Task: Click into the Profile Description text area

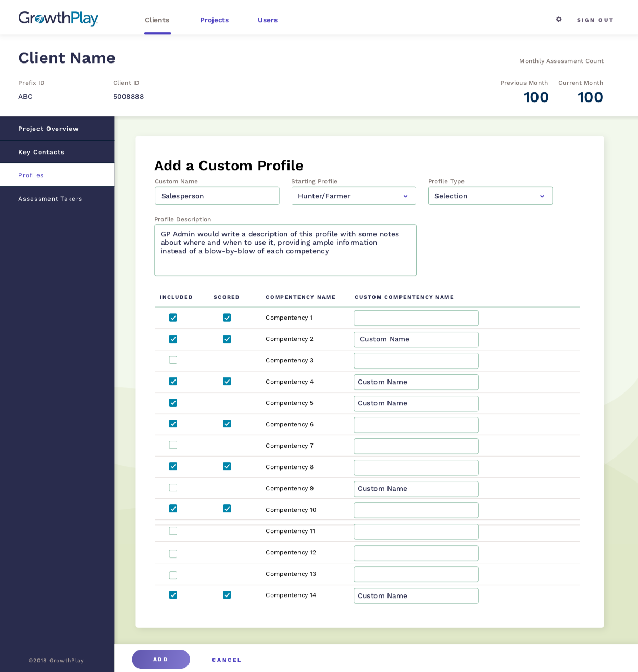Action: pos(285,250)
